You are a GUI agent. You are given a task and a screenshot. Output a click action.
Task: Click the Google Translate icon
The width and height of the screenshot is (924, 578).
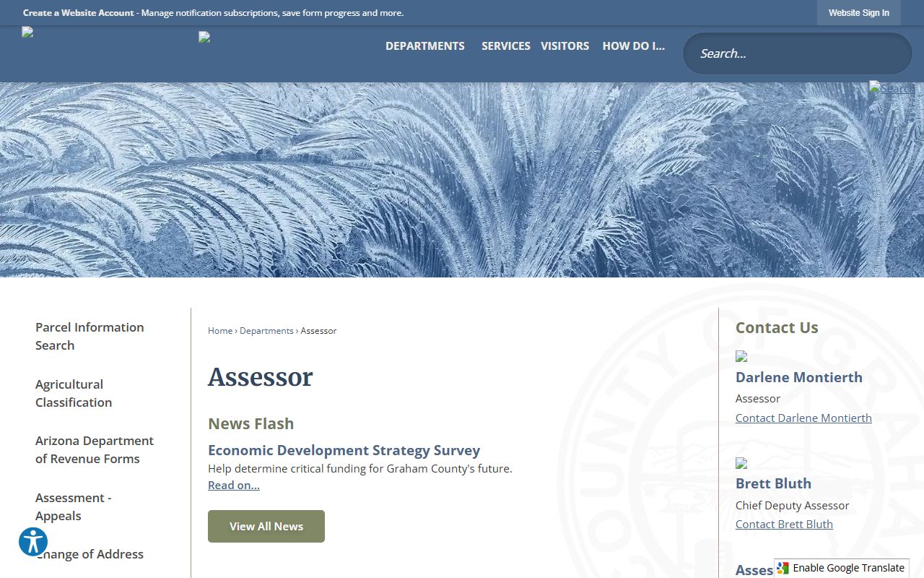pos(783,568)
